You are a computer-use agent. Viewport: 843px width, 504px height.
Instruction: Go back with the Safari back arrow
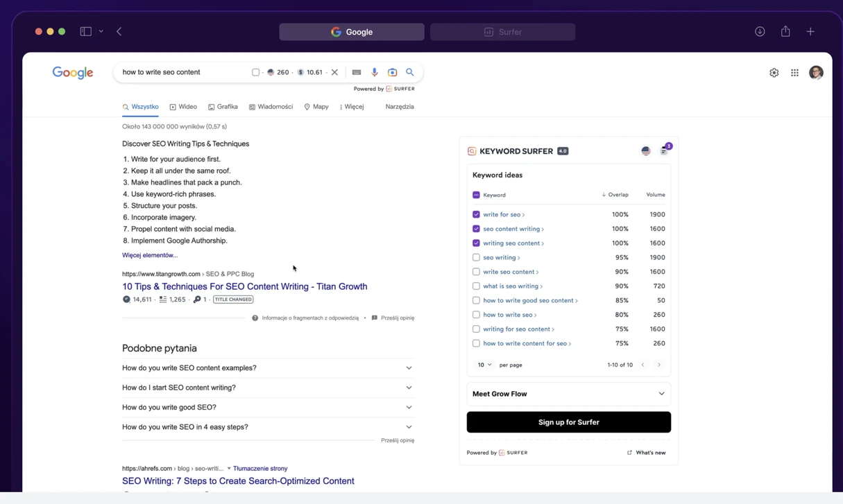point(119,31)
